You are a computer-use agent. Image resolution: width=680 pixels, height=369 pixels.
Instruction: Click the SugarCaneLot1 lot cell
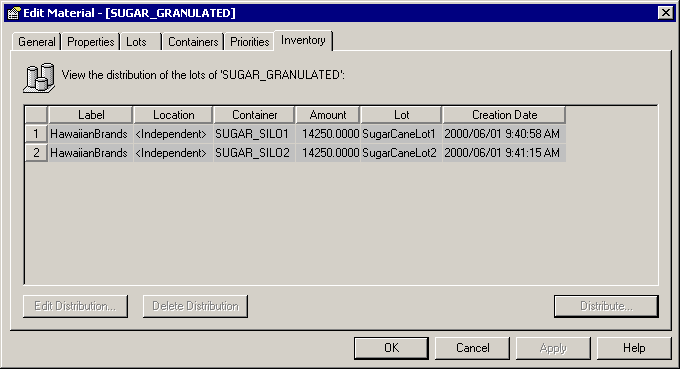401,134
